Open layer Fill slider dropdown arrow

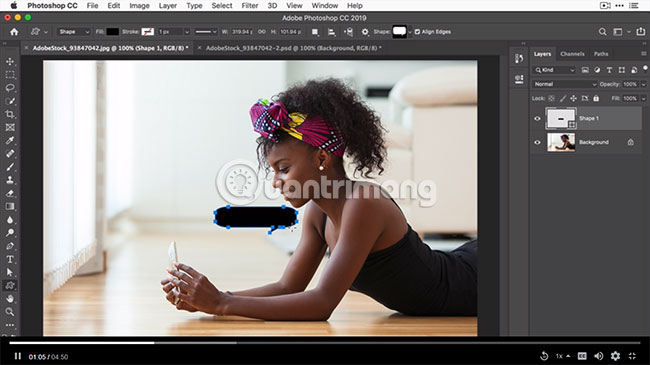coord(643,98)
